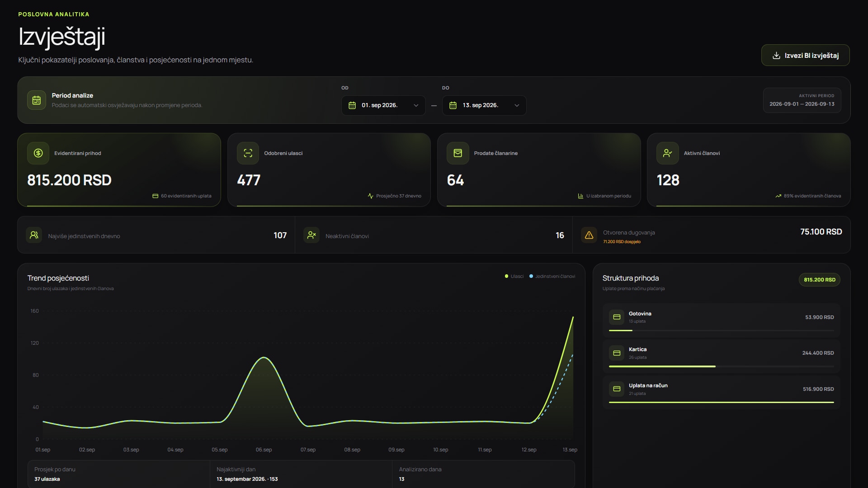Click the 13 uplata label under Gotovina
Image resolution: width=868 pixels, height=488 pixels.
[637, 322]
